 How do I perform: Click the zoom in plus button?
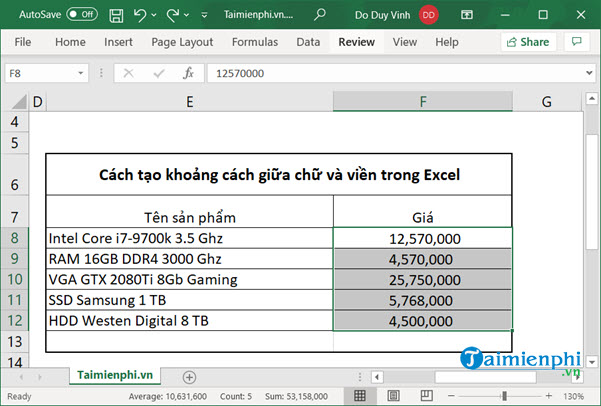pyautogui.click(x=549, y=396)
